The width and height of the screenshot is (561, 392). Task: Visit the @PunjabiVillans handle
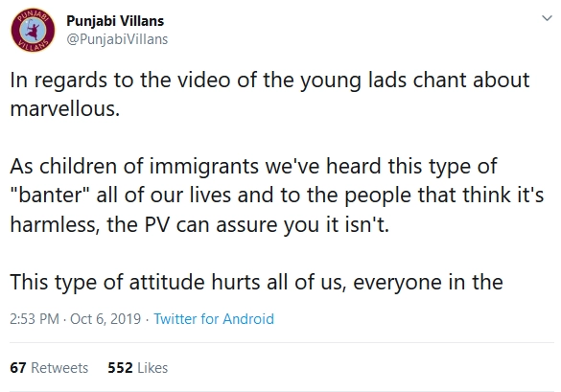tap(117, 39)
